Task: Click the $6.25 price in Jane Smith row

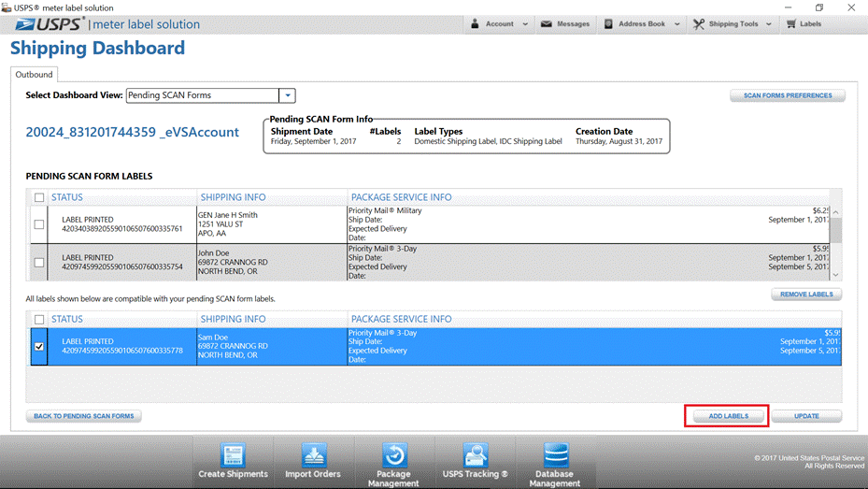Action: click(820, 210)
